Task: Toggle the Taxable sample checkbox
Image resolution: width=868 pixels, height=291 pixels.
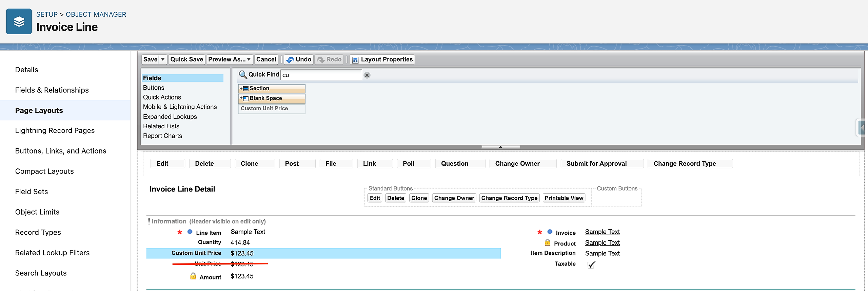Action: (591, 265)
